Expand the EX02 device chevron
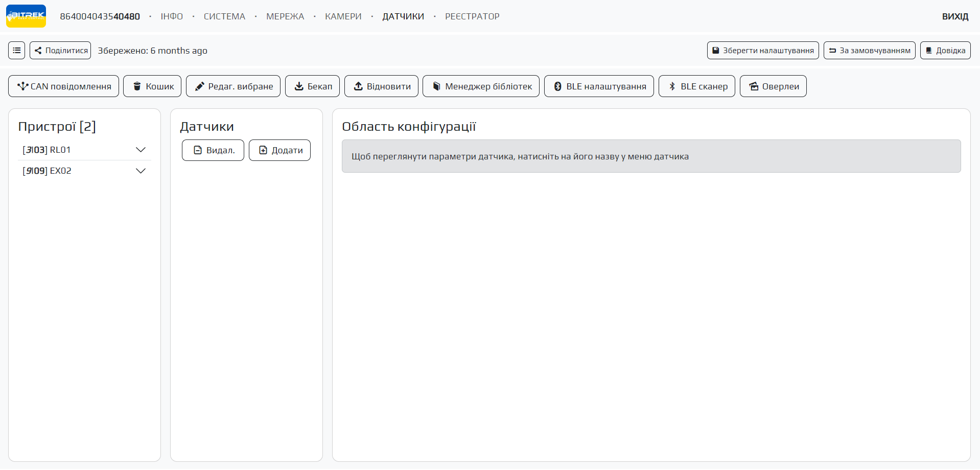The image size is (980, 470). point(141,171)
